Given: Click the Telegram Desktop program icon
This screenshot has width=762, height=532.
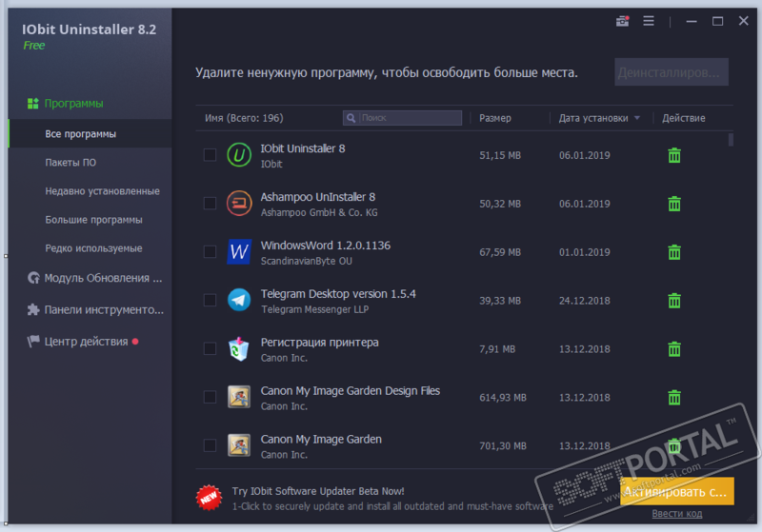Looking at the screenshot, I should (x=239, y=301).
